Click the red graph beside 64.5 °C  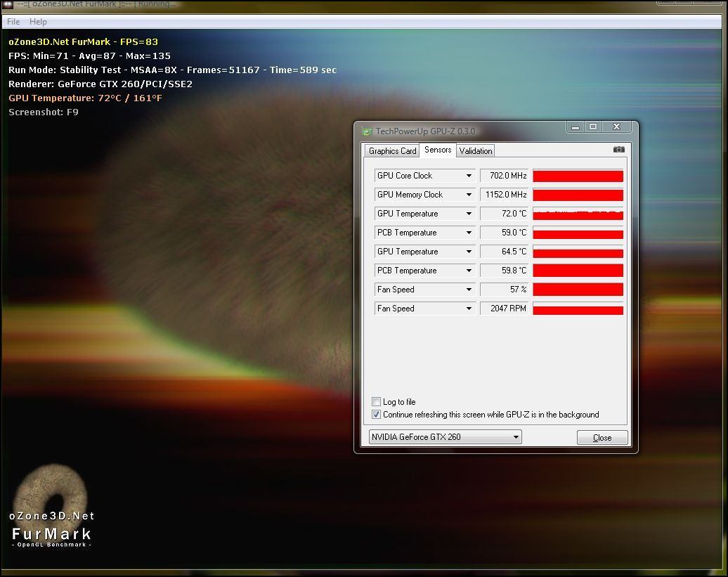click(578, 252)
